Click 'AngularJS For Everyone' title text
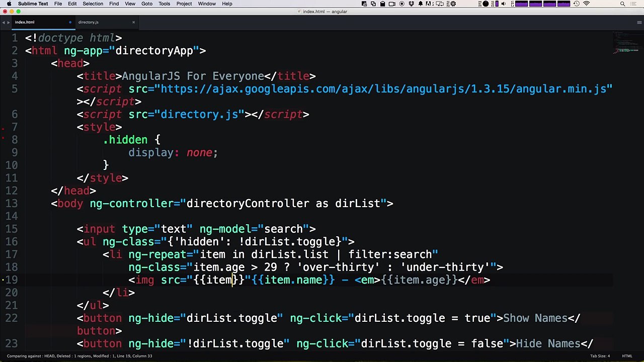Viewport: 644px width, 362px height. (193, 76)
